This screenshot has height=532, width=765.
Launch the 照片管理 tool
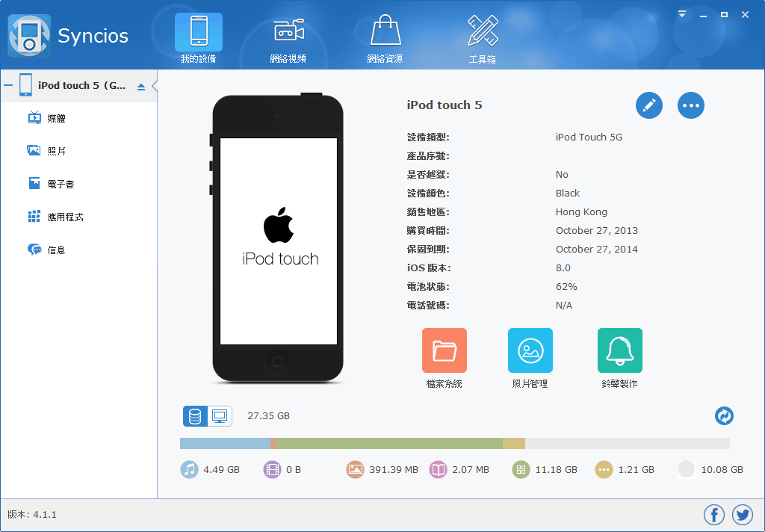click(530, 350)
